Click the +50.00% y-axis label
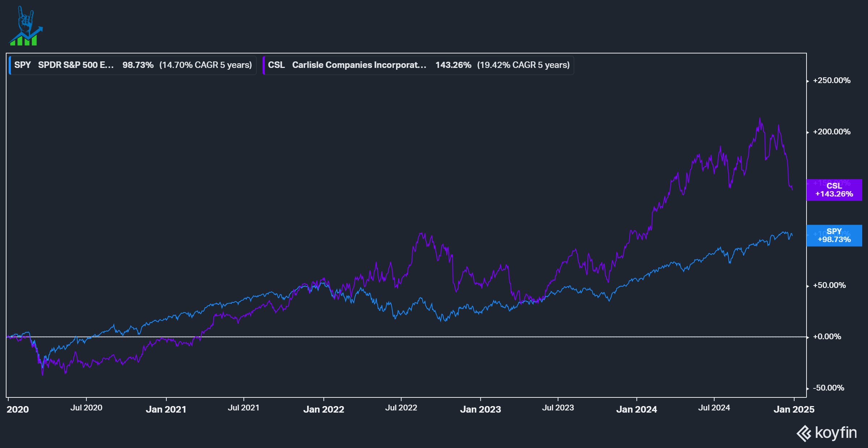The height and width of the screenshot is (448, 868). [829, 285]
